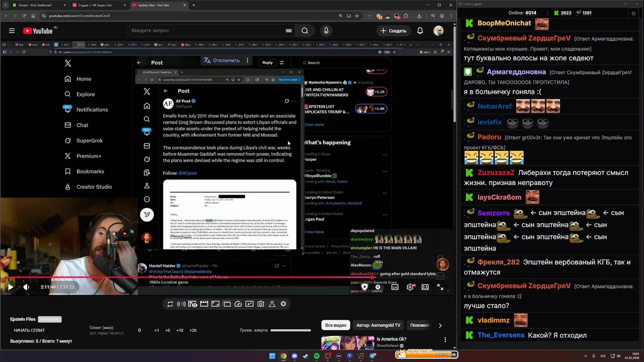
Task: Click the flask experiments icon under the video
Action: pos(272,304)
